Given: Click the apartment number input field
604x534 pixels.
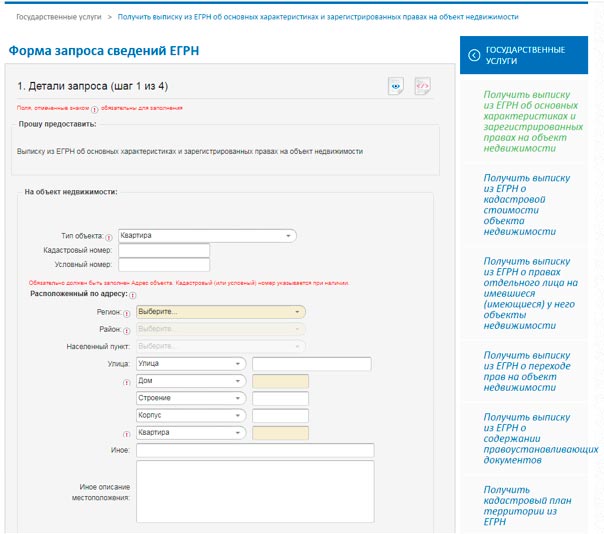Looking at the screenshot, I should (280, 433).
